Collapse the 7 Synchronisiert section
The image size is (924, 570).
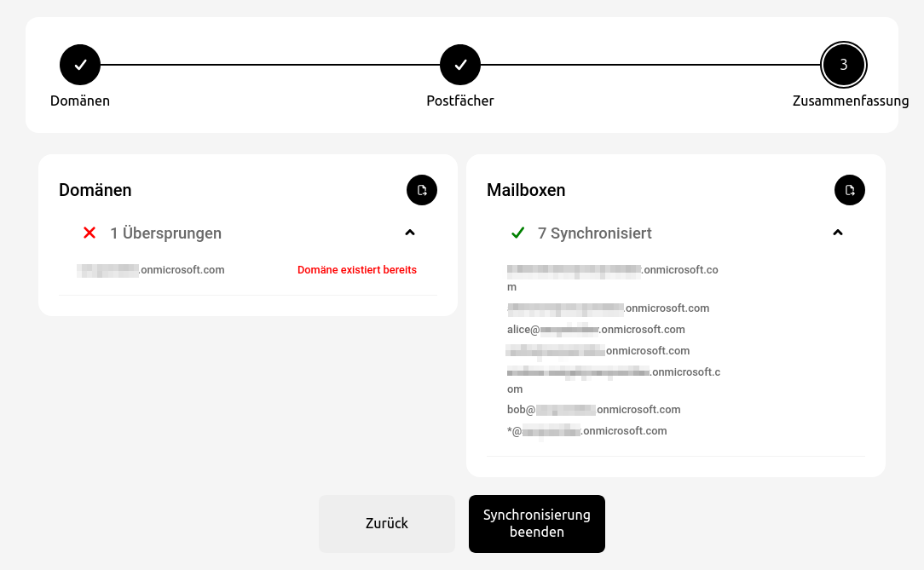coord(838,233)
